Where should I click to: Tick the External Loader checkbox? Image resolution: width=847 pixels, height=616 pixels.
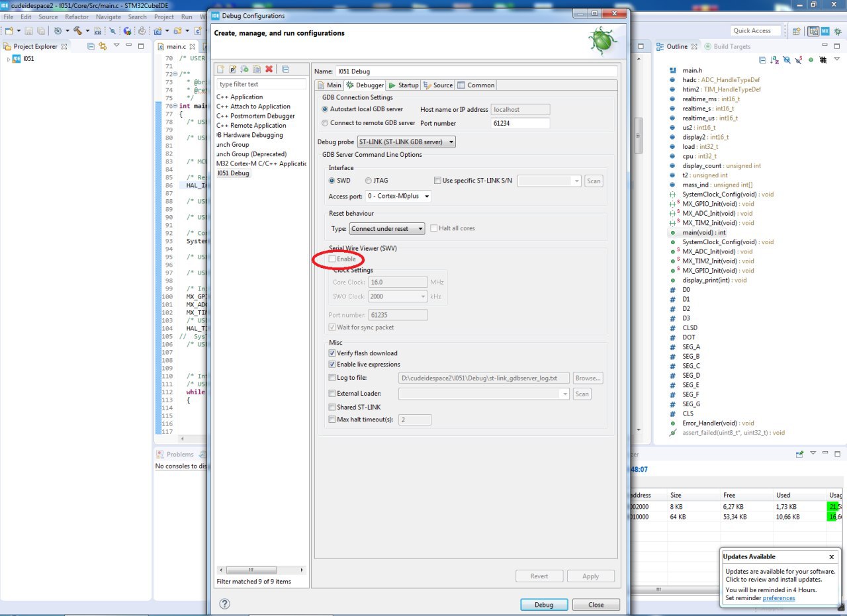coord(332,394)
